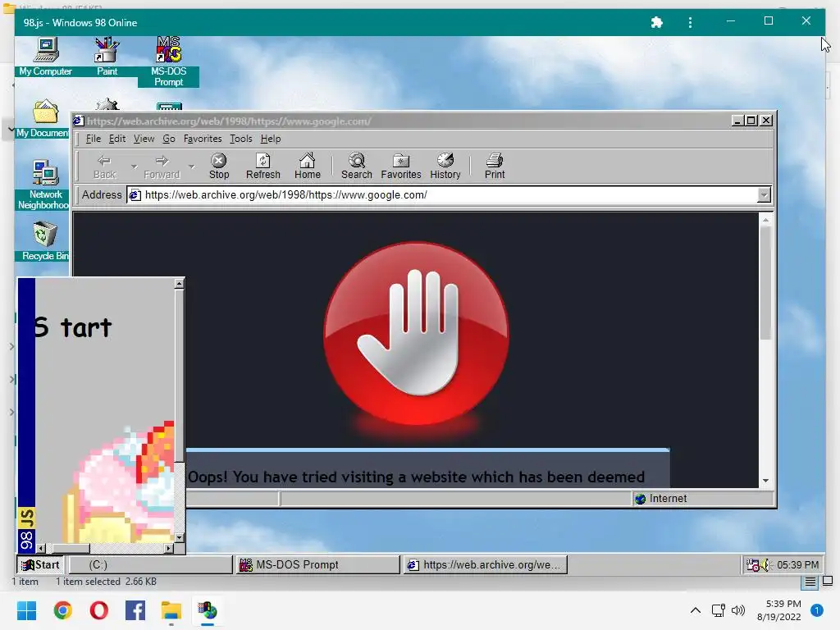This screenshot has width=840, height=630.
Task: Click Windows 11 volume tray icon
Action: tap(738, 610)
